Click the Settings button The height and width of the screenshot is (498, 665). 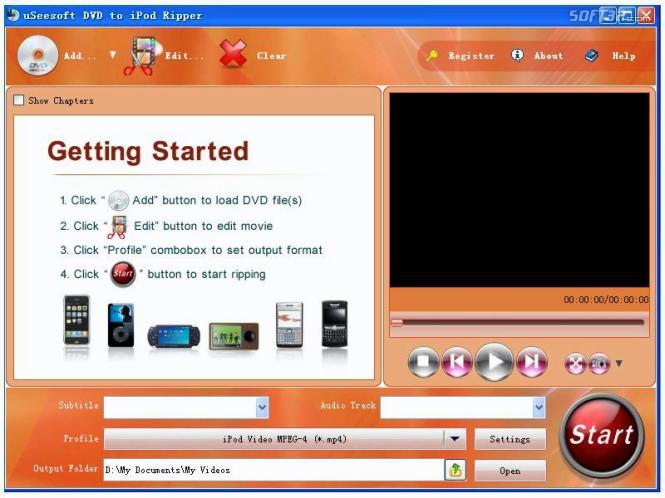click(x=510, y=439)
